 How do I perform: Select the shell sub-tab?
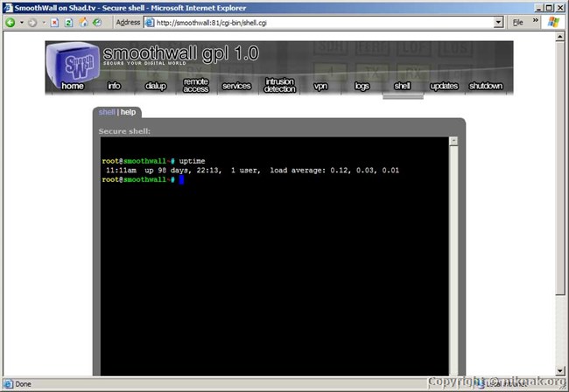pyautogui.click(x=106, y=112)
